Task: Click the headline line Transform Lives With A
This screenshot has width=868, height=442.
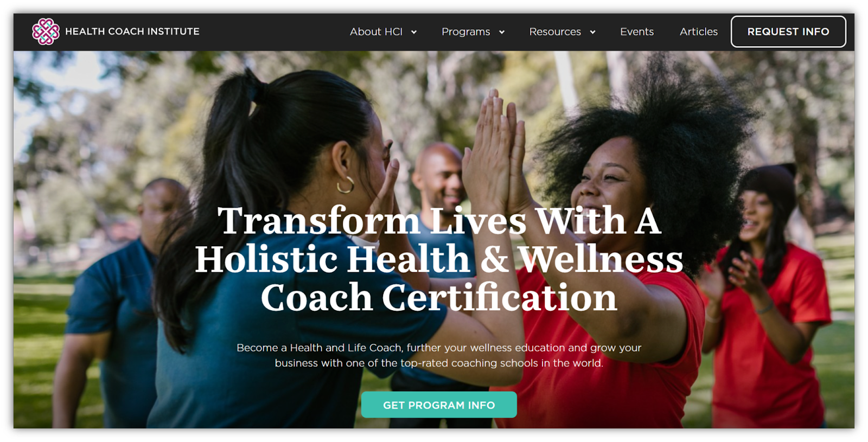Action: pyautogui.click(x=439, y=221)
